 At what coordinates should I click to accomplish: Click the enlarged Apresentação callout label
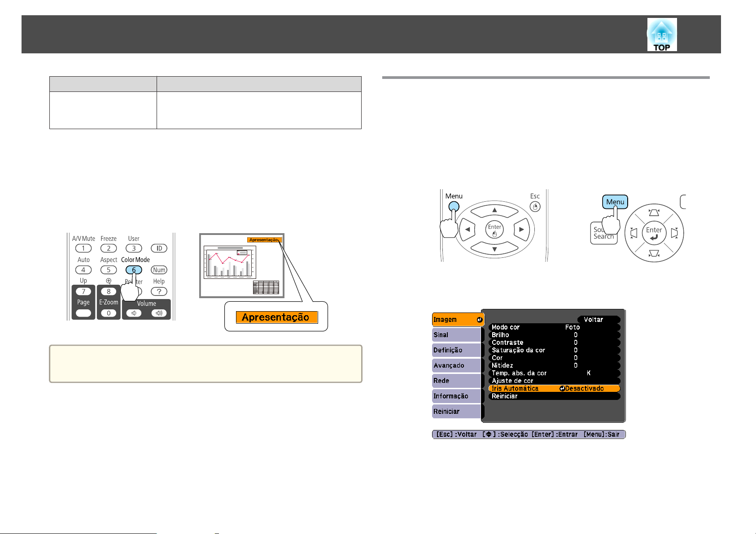(x=277, y=317)
